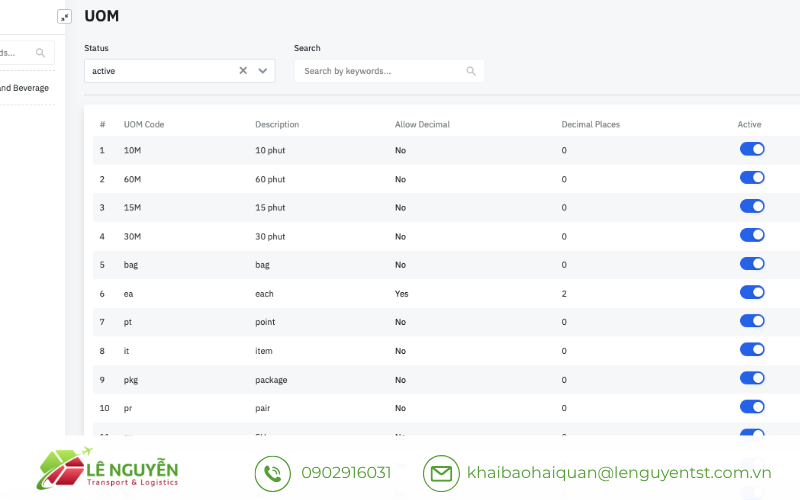Select the 15M code cell
This screenshot has height=500, width=800.
(132, 208)
